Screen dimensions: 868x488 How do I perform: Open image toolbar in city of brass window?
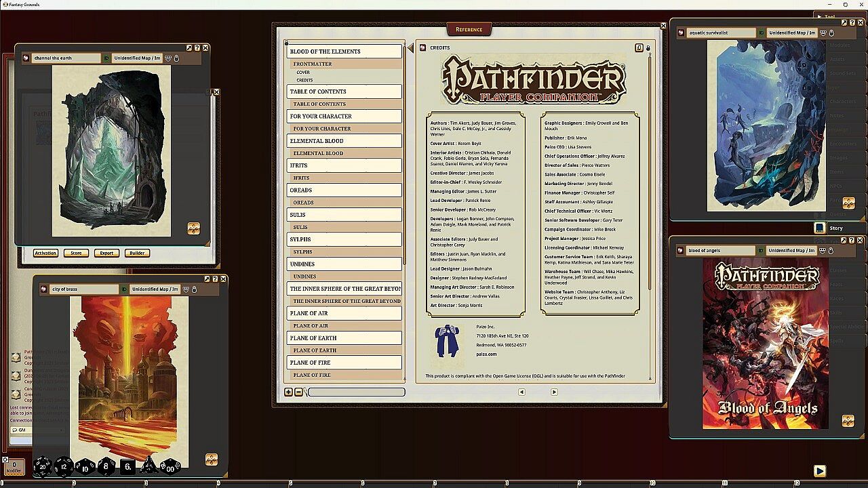click(212, 460)
